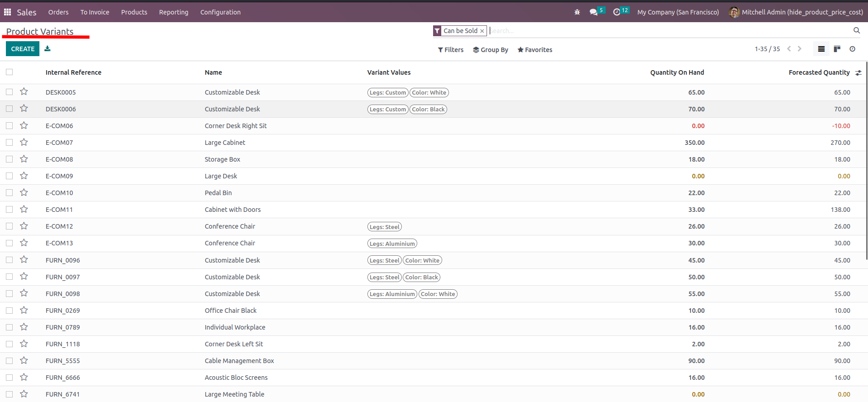Remove the Can be Sold filter
Image resolution: width=868 pixels, height=402 pixels.
click(x=482, y=31)
